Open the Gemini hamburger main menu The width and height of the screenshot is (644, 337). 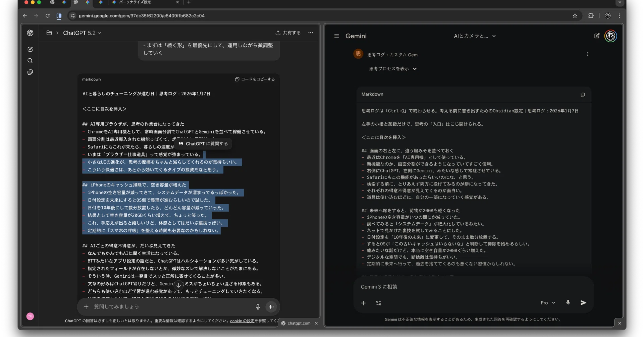pyautogui.click(x=336, y=36)
